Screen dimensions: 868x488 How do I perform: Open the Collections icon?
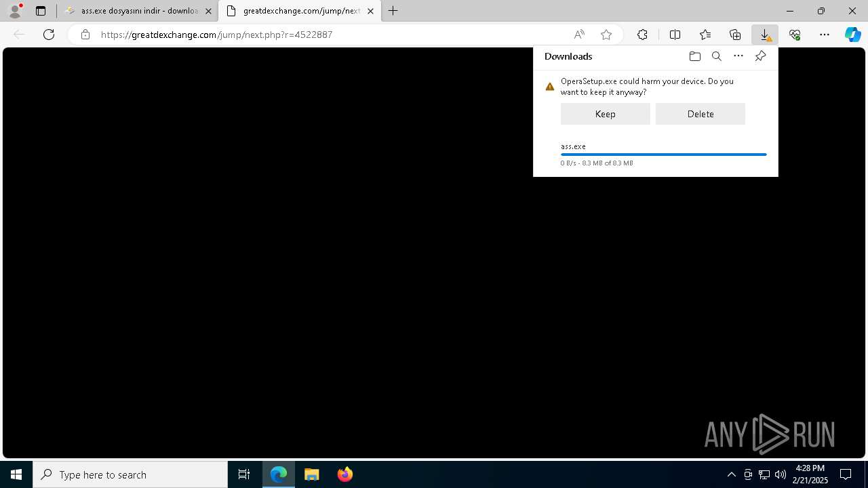click(735, 35)
